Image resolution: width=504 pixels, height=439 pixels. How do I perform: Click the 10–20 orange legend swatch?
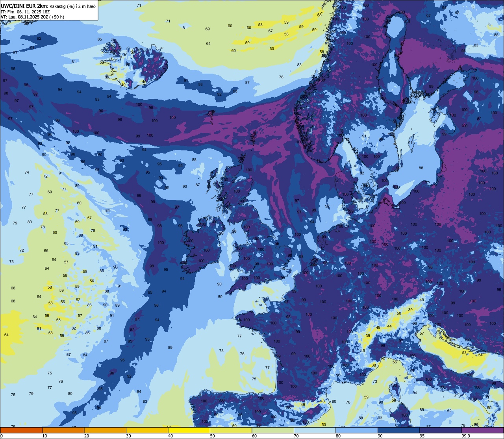coord(63,430)
